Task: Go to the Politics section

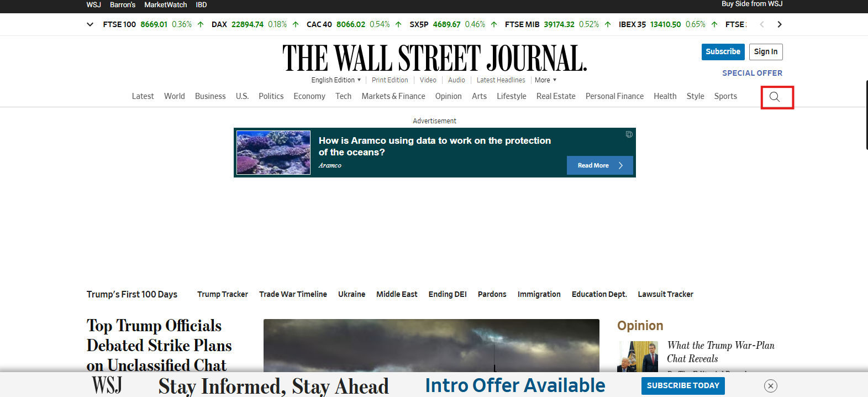Action: (x=271, y=96)
